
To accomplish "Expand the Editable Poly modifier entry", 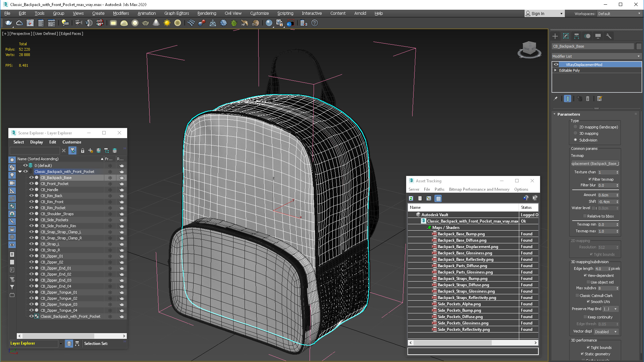I will click(555, 70).
